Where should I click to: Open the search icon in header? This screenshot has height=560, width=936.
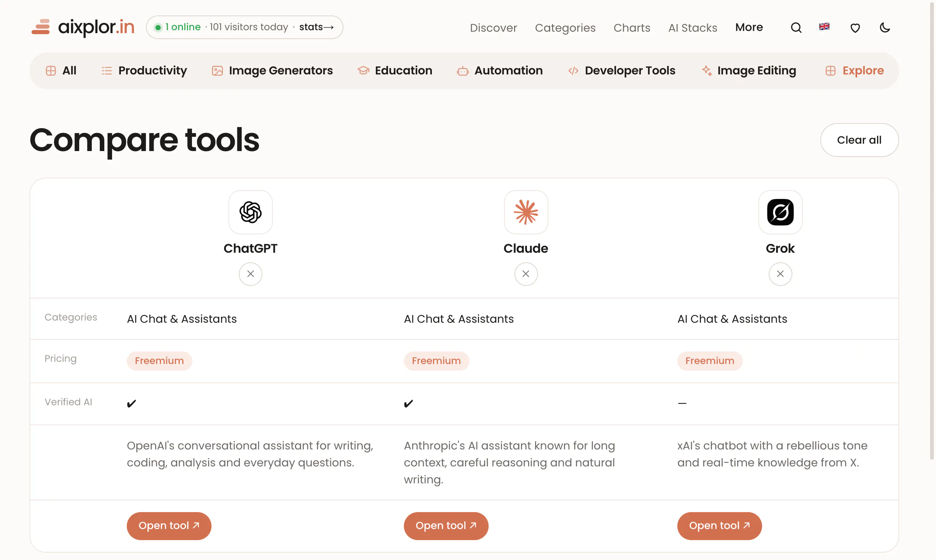796,28
